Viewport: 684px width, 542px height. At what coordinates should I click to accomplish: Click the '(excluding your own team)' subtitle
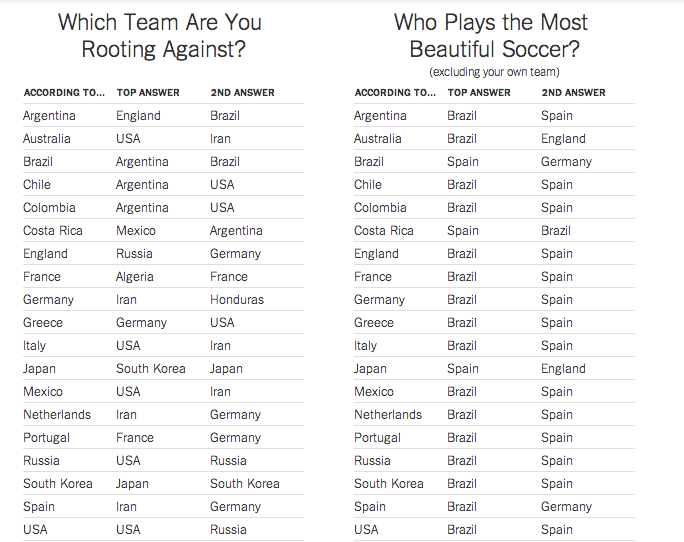click(494, 72)
